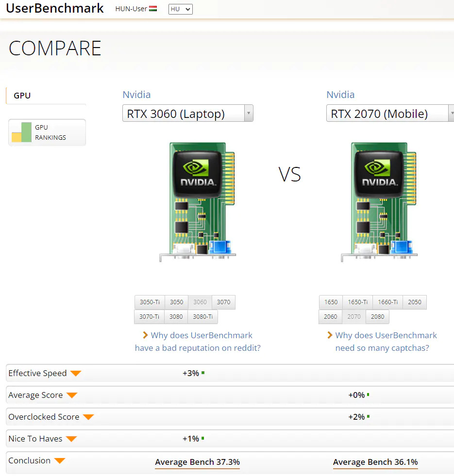Select the 3050-Ti model button

click(x=150, y=302)
